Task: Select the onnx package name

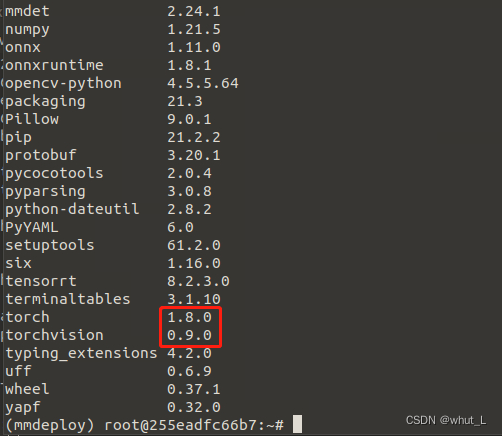Action: 23,47
